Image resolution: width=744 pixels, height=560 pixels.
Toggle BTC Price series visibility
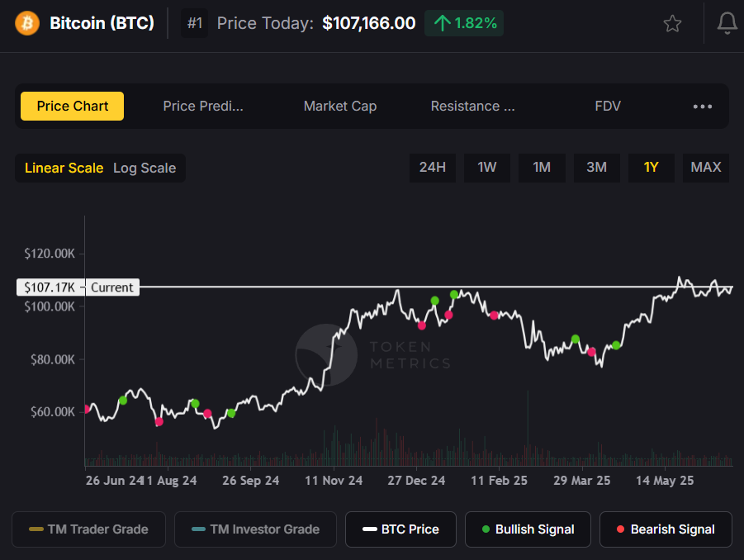click(x=400, y=529)
